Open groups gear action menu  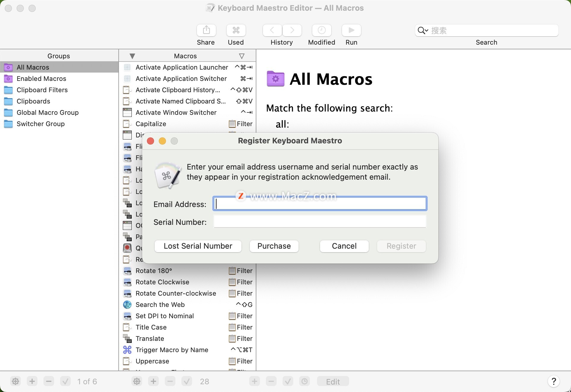coord(15,381)
